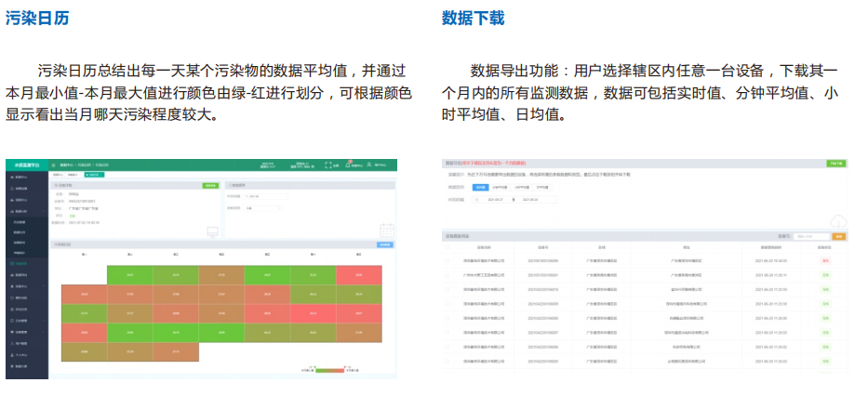
Task: Select the 日平均值 data type option
Action: click(543, 187)
